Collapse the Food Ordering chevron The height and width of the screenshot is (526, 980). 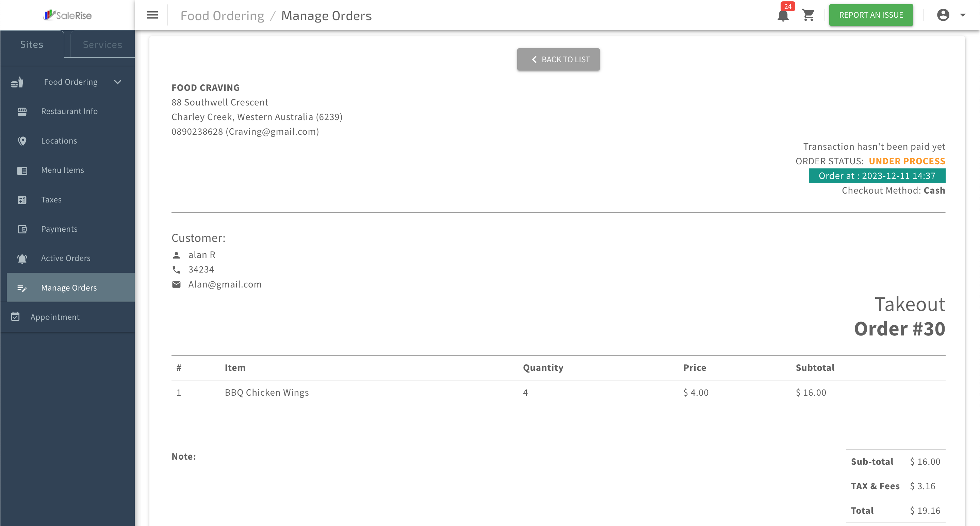click(x=117, y=82)
